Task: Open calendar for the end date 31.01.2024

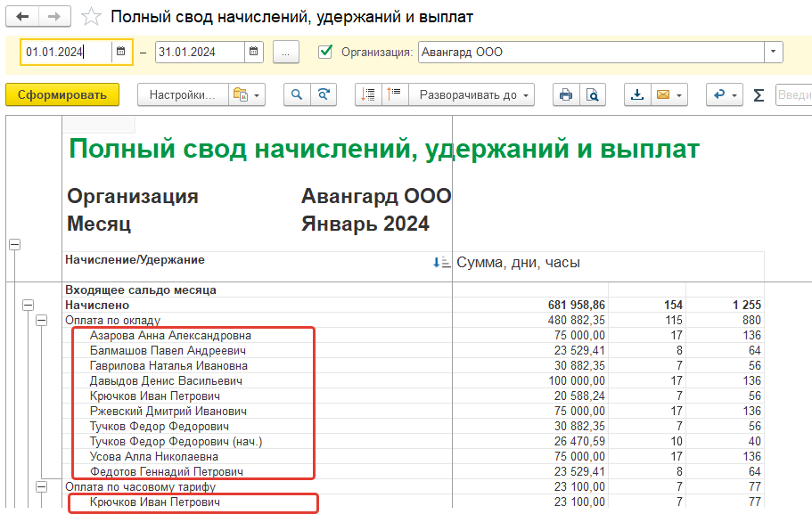Action: [253, 52]
